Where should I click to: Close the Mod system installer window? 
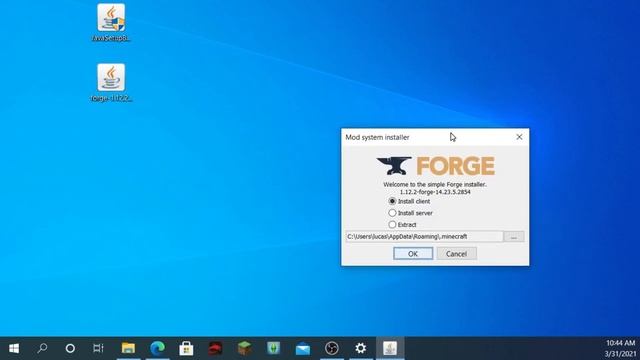[519, 137]
